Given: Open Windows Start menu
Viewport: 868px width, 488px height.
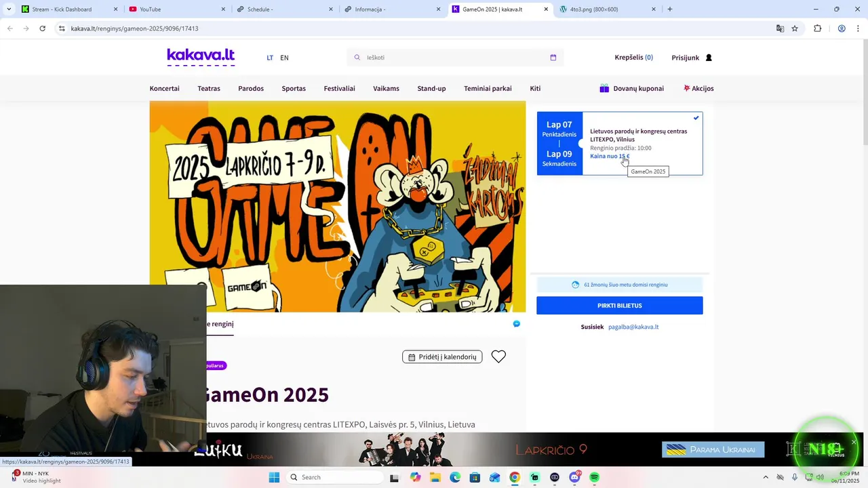Looking at the screenshot, I should point(274,477).
